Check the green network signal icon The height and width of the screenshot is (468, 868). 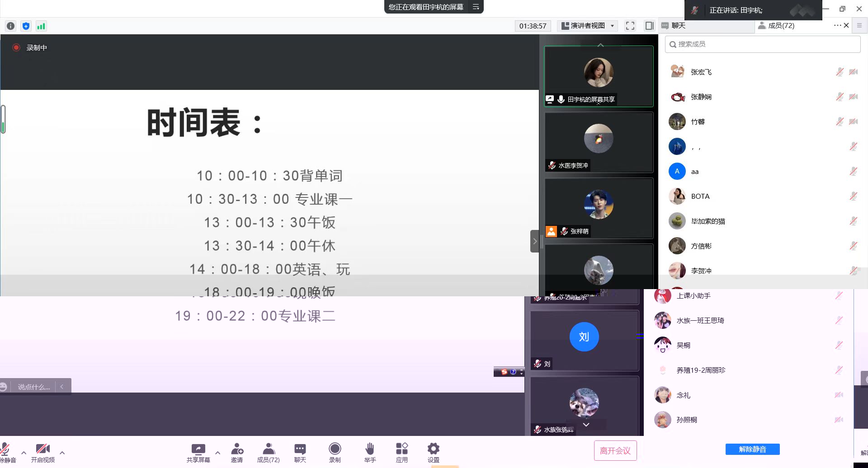pos(41,26)
